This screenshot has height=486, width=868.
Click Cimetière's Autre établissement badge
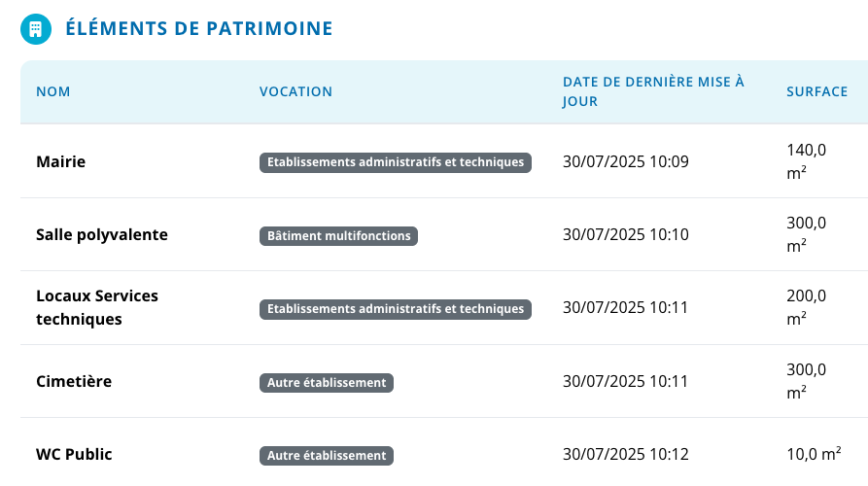pos(326,383)
